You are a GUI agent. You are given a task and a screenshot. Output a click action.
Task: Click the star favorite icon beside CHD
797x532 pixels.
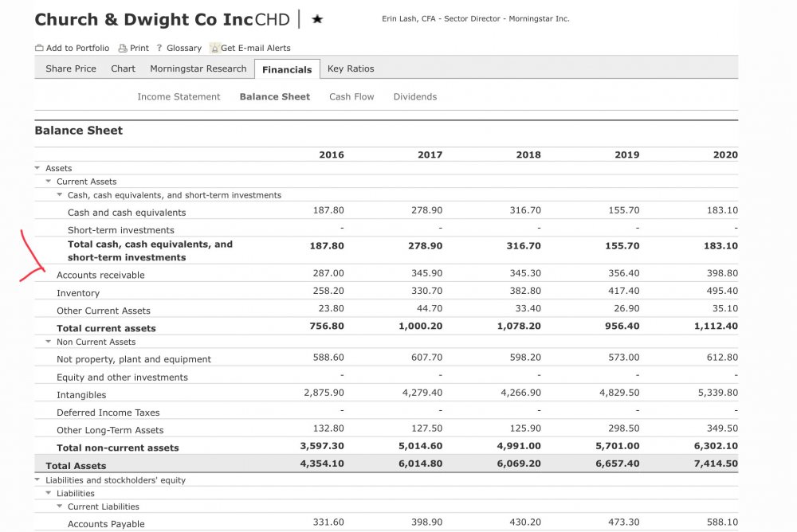point(317,19)
